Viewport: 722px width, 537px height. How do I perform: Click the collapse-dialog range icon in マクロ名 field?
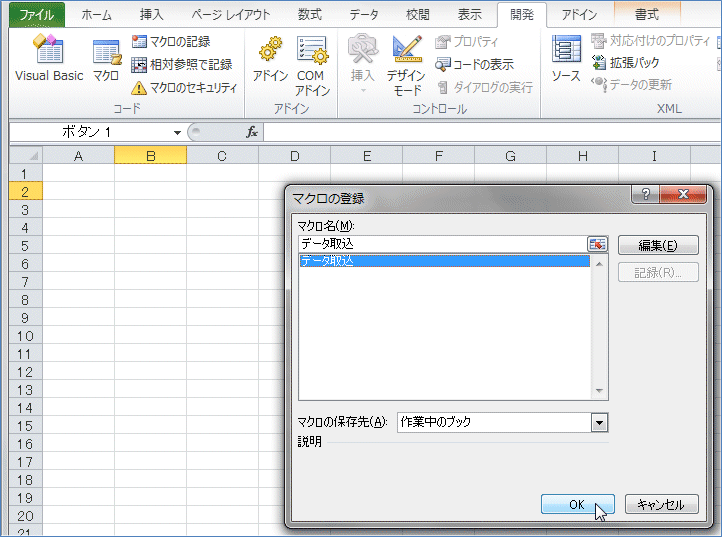coord(597,244)
